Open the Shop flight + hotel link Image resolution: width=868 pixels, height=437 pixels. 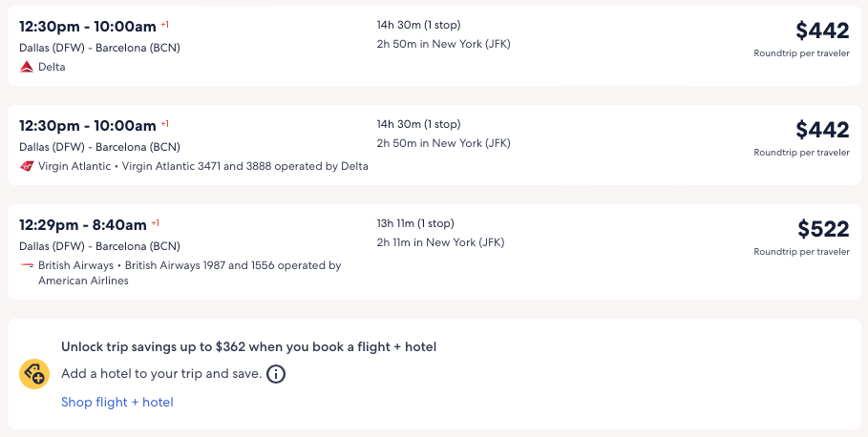tap(117, 402)
